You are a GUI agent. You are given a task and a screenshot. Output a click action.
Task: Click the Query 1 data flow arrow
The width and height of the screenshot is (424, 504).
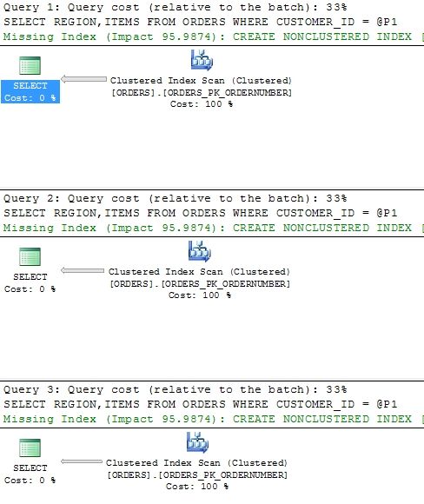click(x=83, y=79)
